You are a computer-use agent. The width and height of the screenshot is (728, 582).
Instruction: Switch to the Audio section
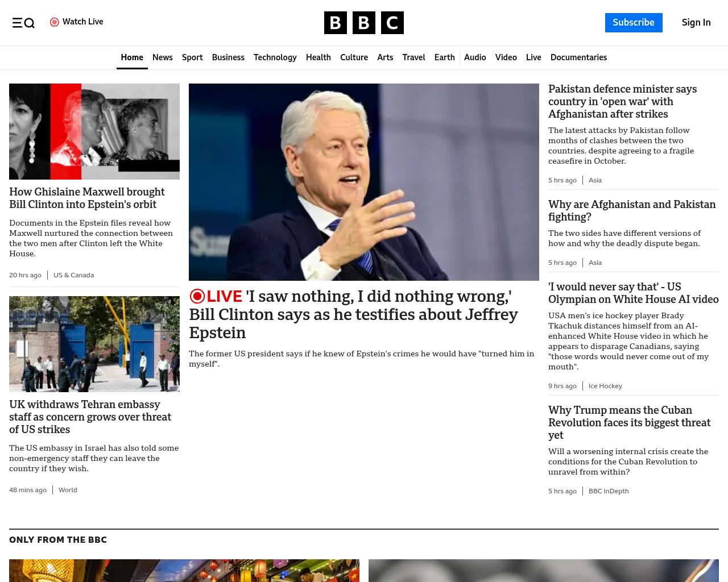point(475,57)
